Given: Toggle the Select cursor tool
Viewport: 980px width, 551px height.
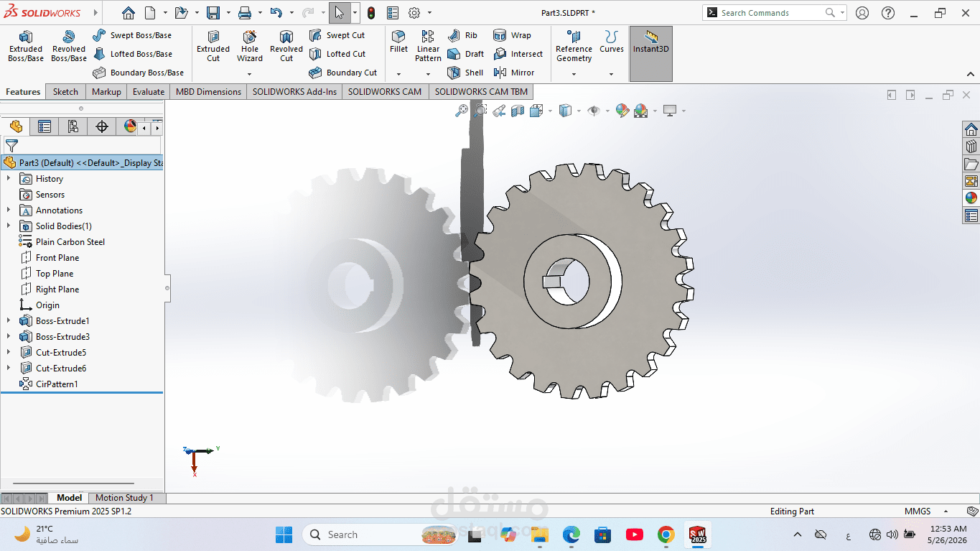Looking at the screenshot, I should 340,13.
